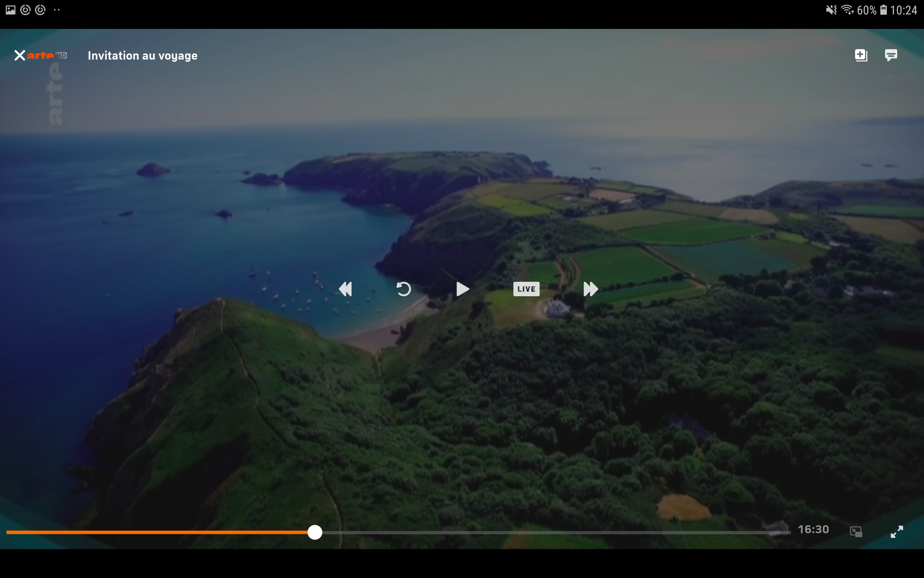Tap the Wi-Fi status icon
Screen dimensions: 924x578
tap(847, 10)
